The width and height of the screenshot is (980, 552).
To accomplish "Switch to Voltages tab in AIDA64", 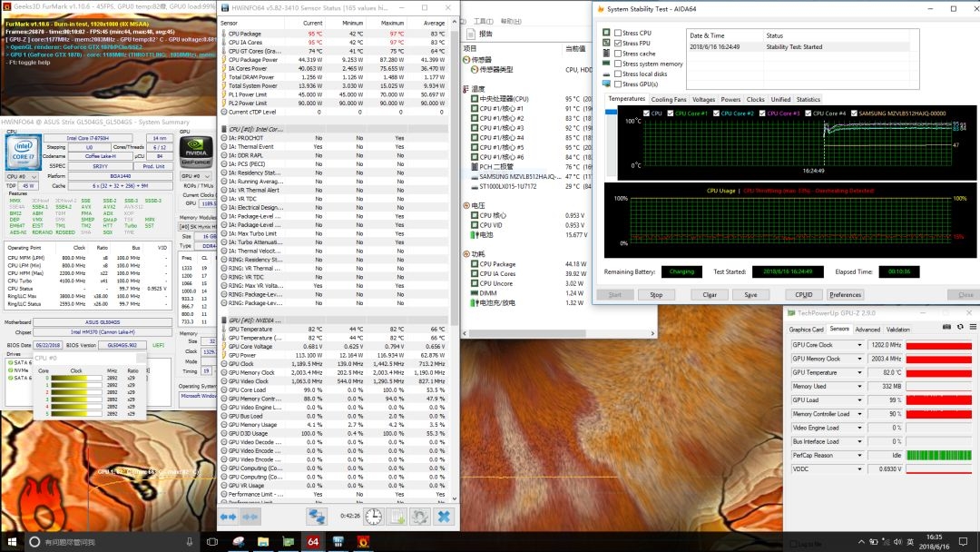I will coord(703,99).
